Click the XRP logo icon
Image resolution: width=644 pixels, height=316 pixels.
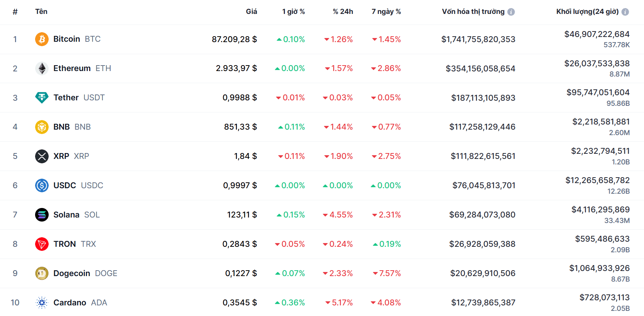(x=42, y=156)
